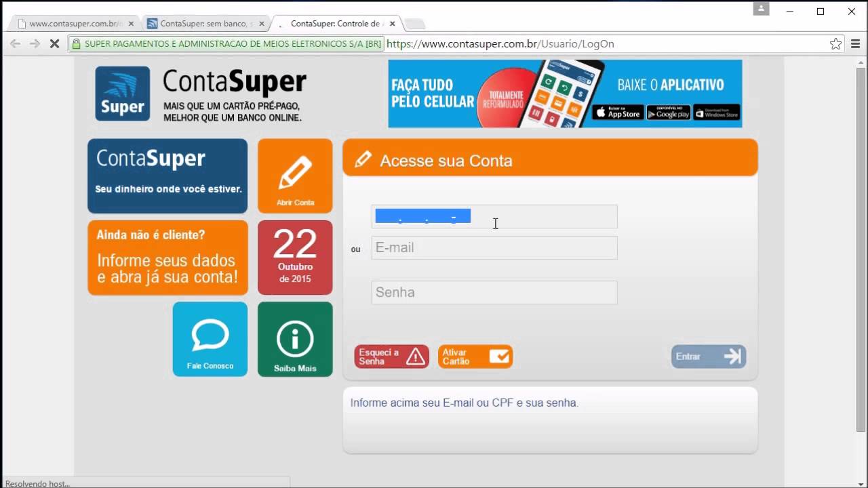Click the green SSL certificate padlock label

226,43
